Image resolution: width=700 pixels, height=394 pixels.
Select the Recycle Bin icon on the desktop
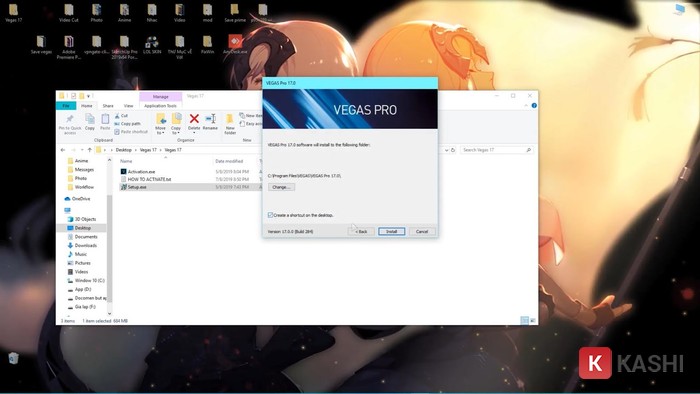[x=13, y=358]
